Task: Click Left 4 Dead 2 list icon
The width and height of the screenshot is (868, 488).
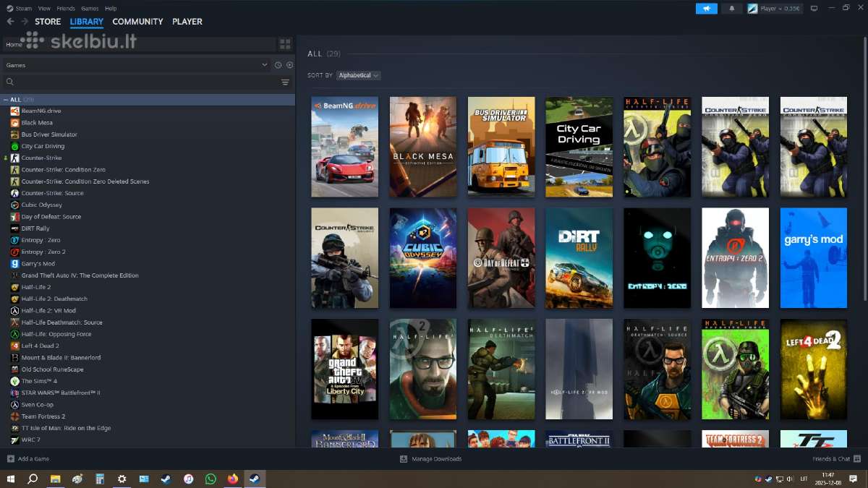Action: pos(14,346)
